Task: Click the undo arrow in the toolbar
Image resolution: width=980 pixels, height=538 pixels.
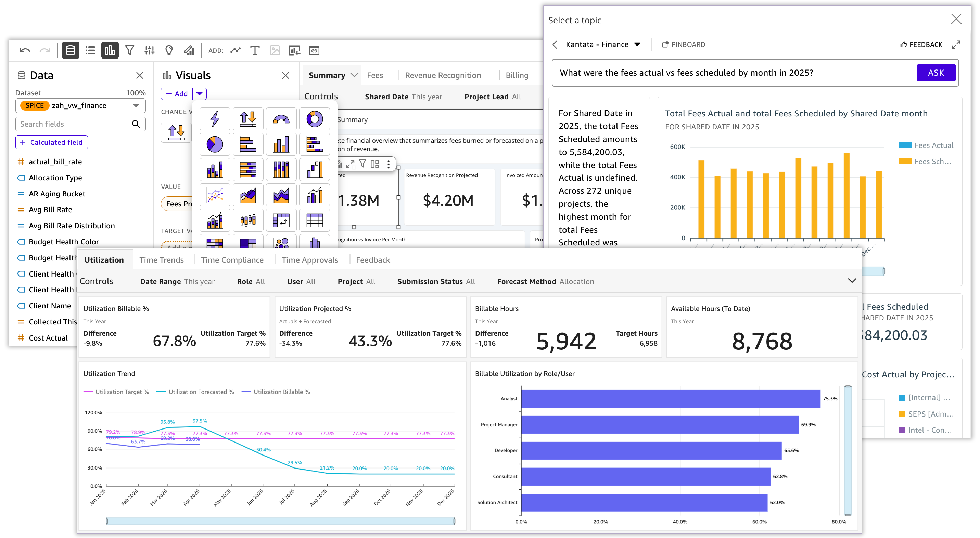Action: 25,50
